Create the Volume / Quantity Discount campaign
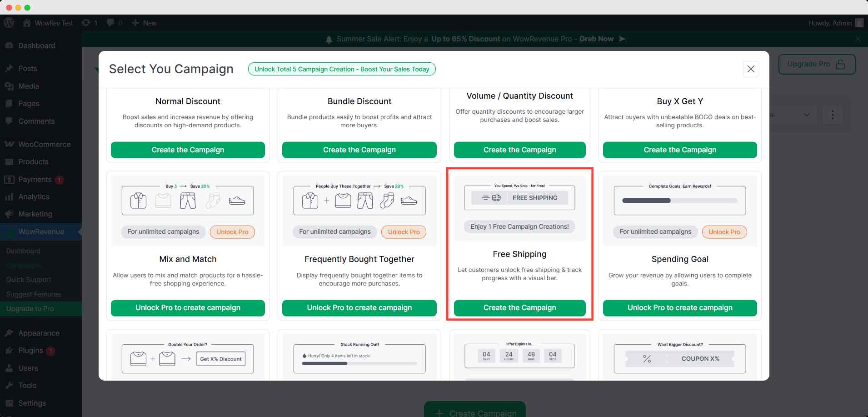Viewport: 868px width, 417px height. click(519, 150)
